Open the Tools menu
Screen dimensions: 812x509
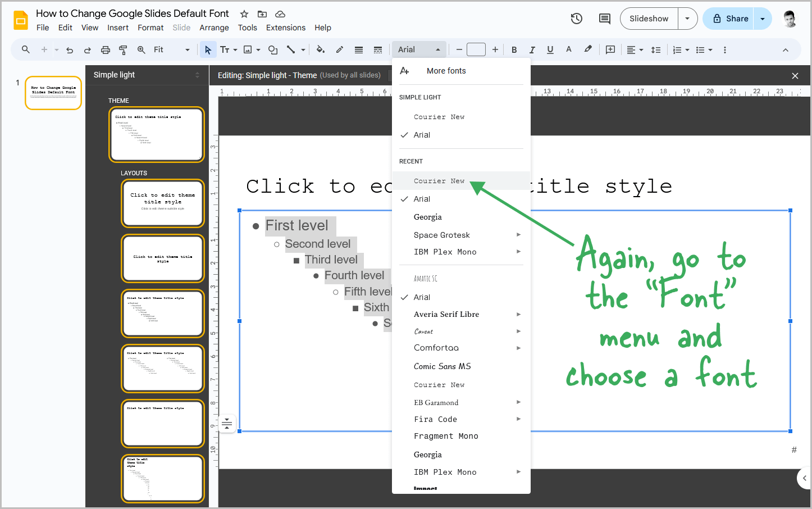(x=247, y=28)
